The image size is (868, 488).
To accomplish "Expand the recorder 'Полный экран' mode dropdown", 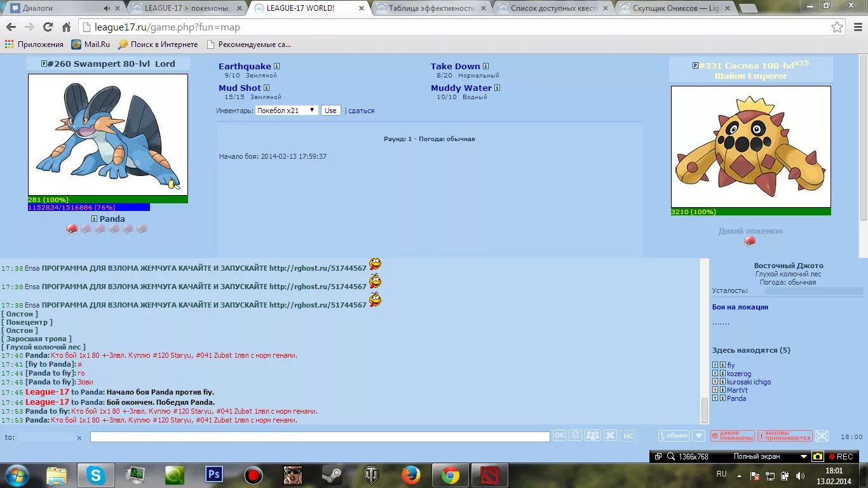I will coord(804,456).
